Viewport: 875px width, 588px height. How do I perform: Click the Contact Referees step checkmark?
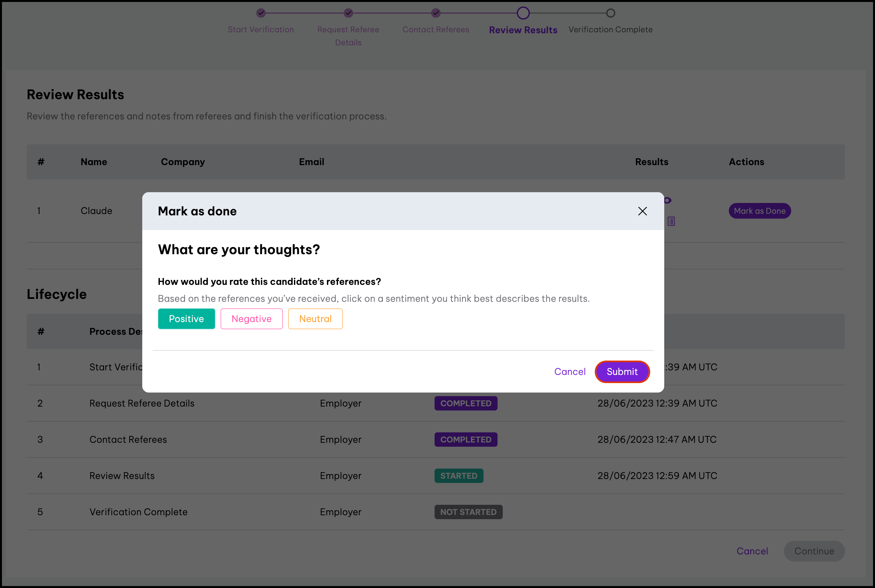436,13
